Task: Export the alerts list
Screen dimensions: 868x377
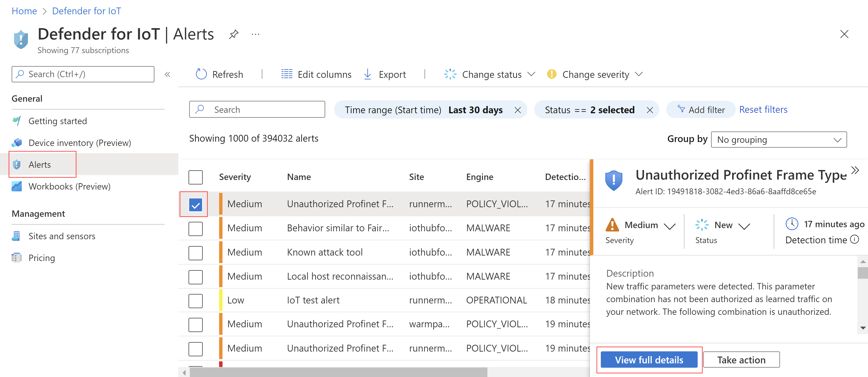Action: click(x=385, y=74)
